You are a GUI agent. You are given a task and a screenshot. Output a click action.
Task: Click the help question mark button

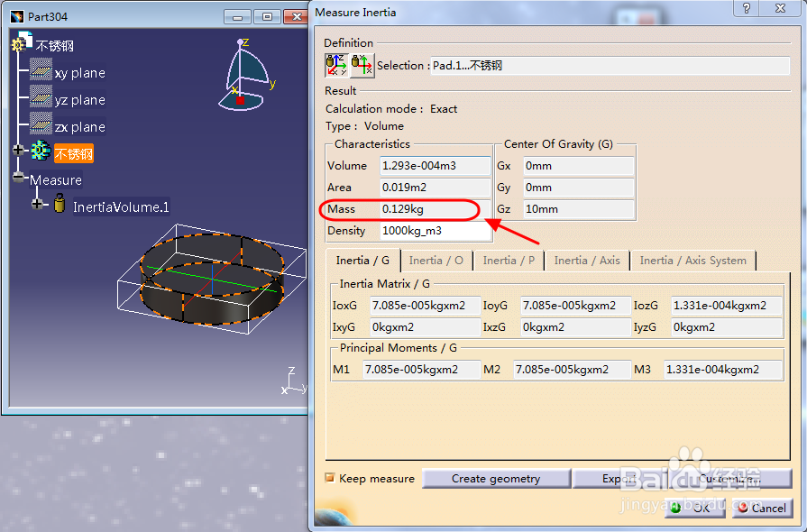747,8
